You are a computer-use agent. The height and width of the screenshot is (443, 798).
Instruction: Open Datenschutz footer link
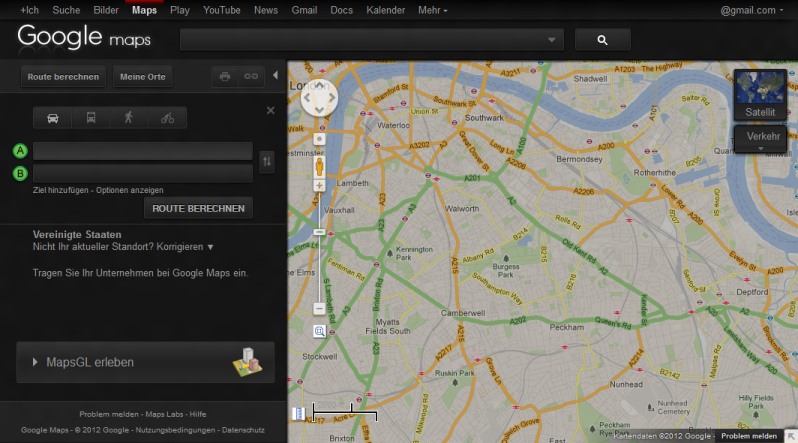(243, 430)
